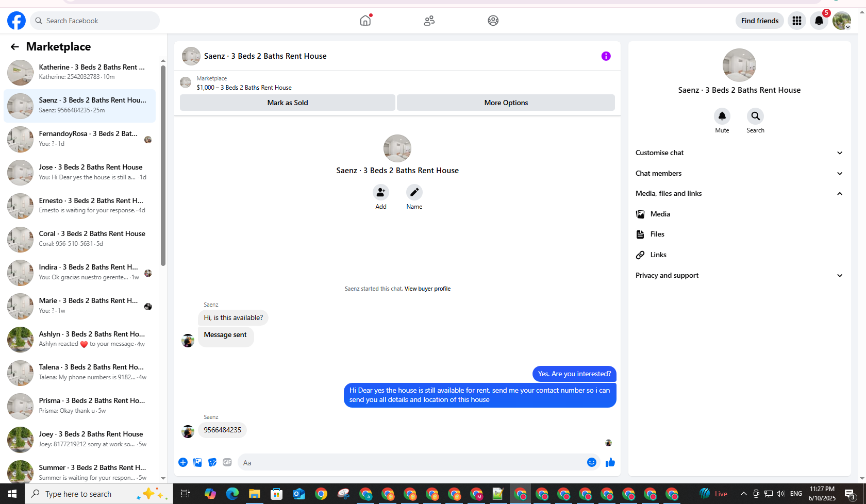Open Katherine conversation in list
Image resolution: width=866 pixels, height=504 pixels.
tap(80, 72)
